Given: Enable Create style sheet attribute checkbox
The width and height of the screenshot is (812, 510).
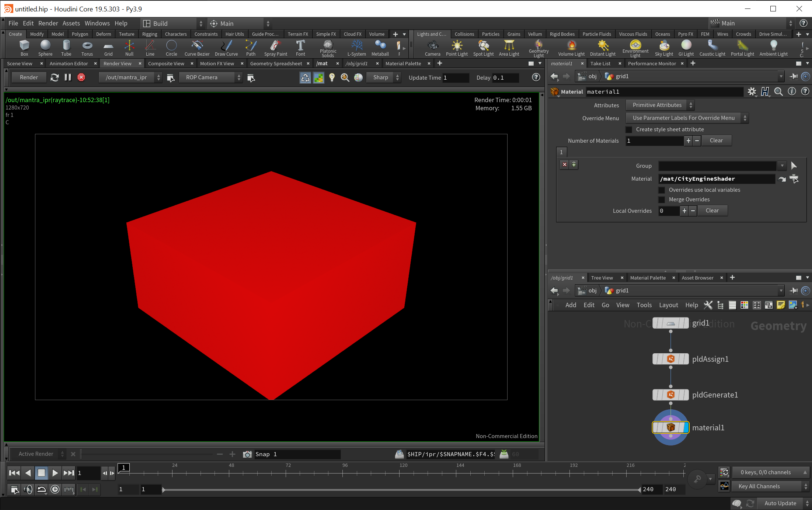Looking at the screenshot, I should pos(629,129).
